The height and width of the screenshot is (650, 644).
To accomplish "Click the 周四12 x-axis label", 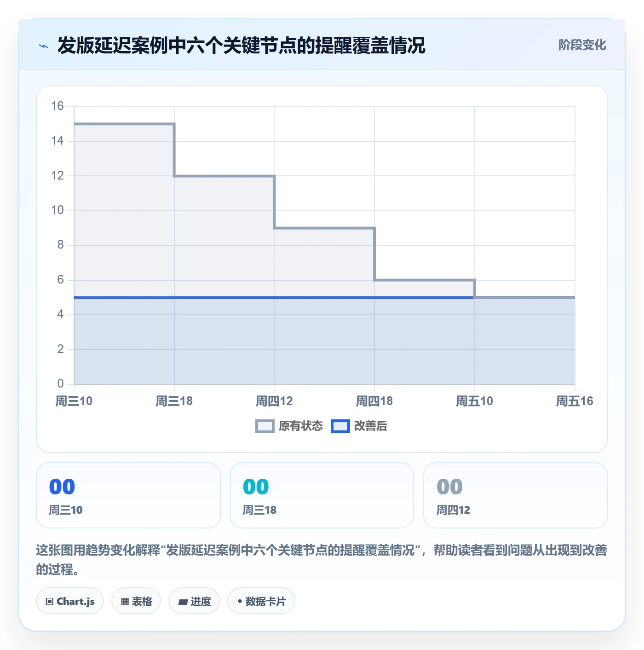I will coord(274,401).
